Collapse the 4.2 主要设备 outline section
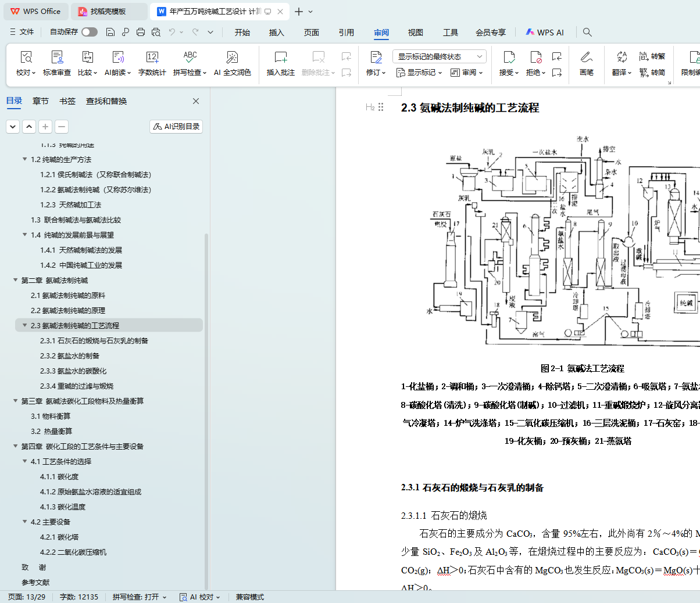 coord(25,522)
